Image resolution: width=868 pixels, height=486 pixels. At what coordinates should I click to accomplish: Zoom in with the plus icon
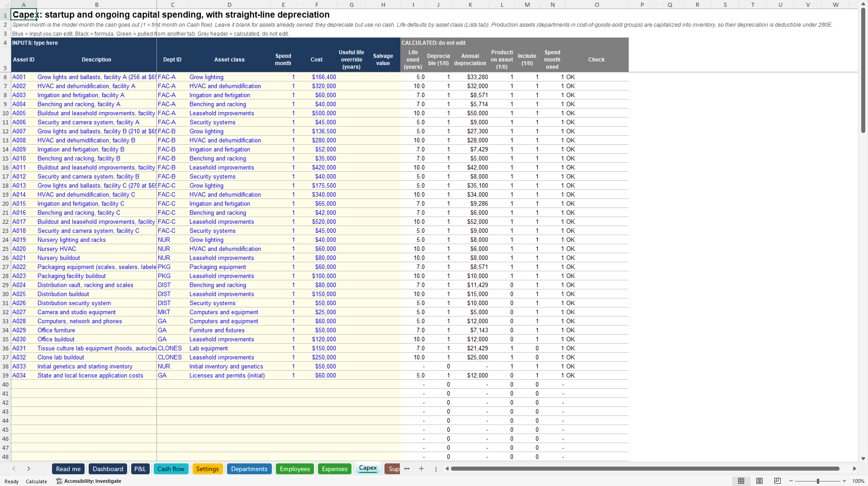click(844, 481)
